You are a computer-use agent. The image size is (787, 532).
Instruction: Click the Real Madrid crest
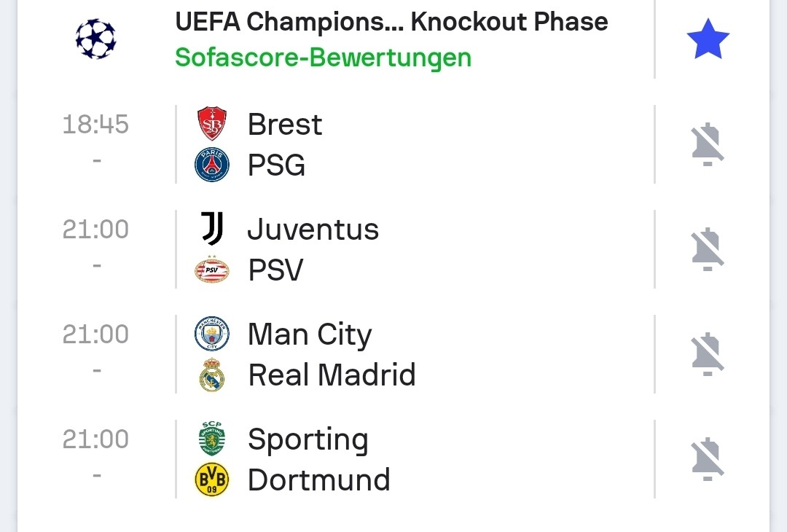212,375
